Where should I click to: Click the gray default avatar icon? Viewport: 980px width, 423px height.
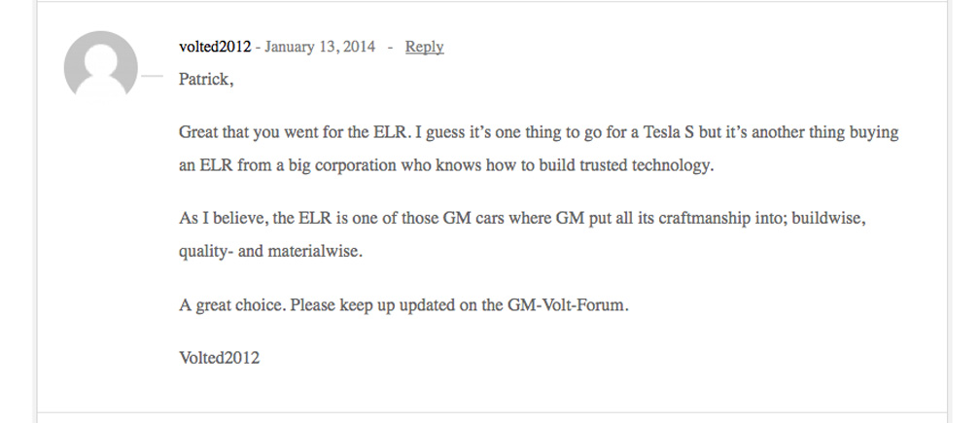coord(100,68)
